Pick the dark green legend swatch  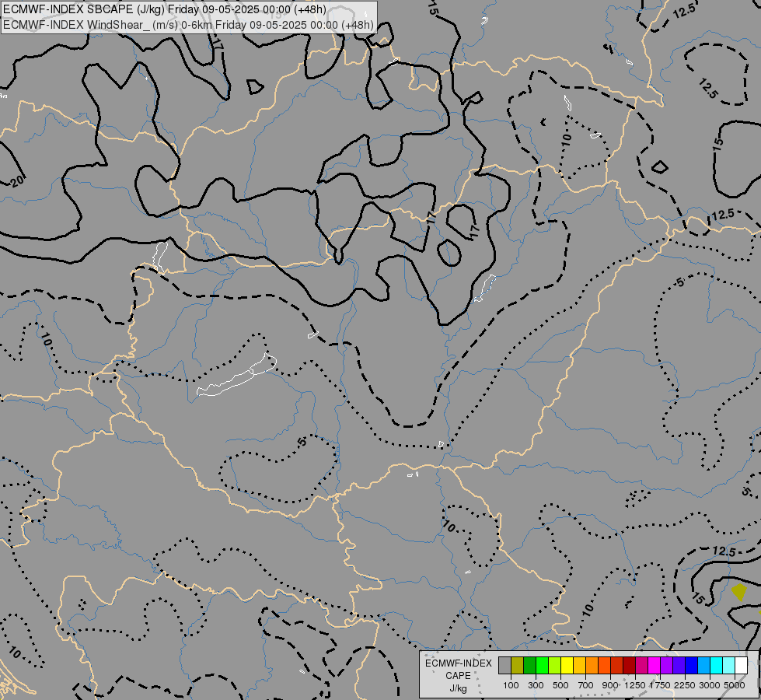click(530, 666)
